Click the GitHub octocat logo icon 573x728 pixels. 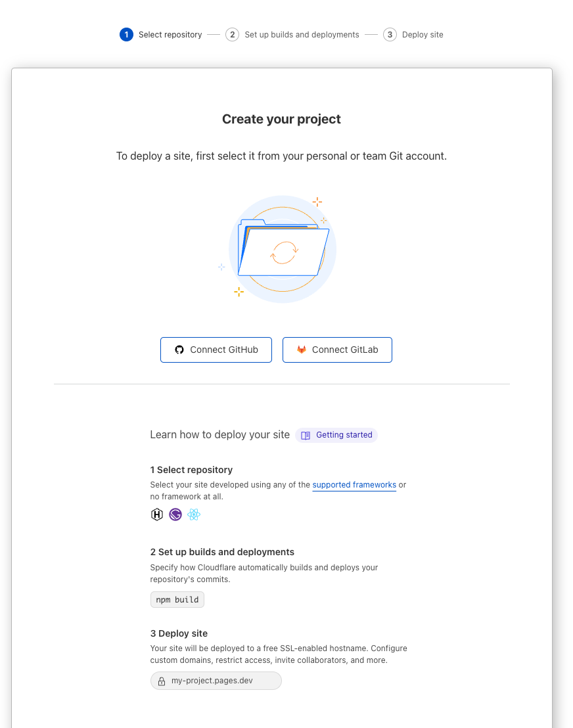[179, 350]
